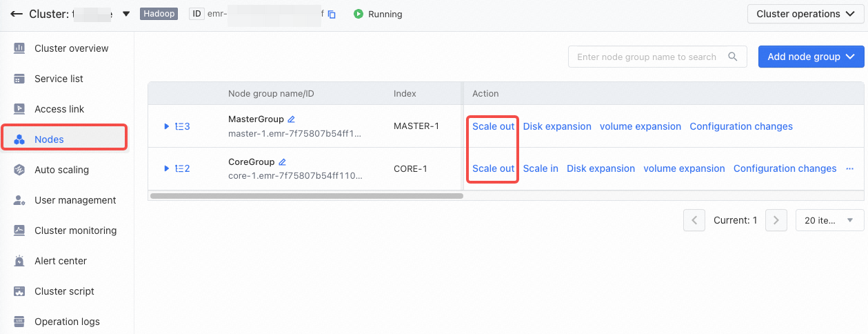This screenshot has width=868, height=334.
Task: Click the horizontal table scrollbar
Action: (x=306, y=196)
